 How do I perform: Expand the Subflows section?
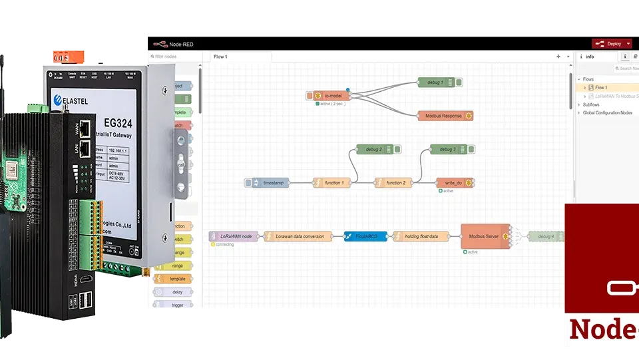(x=578, y=104)
